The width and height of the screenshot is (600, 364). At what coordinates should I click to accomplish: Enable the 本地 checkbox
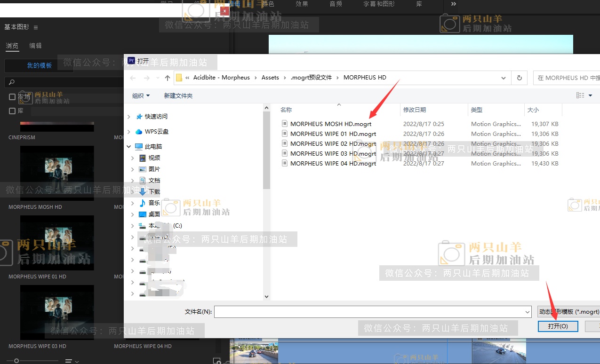(13, 97)
